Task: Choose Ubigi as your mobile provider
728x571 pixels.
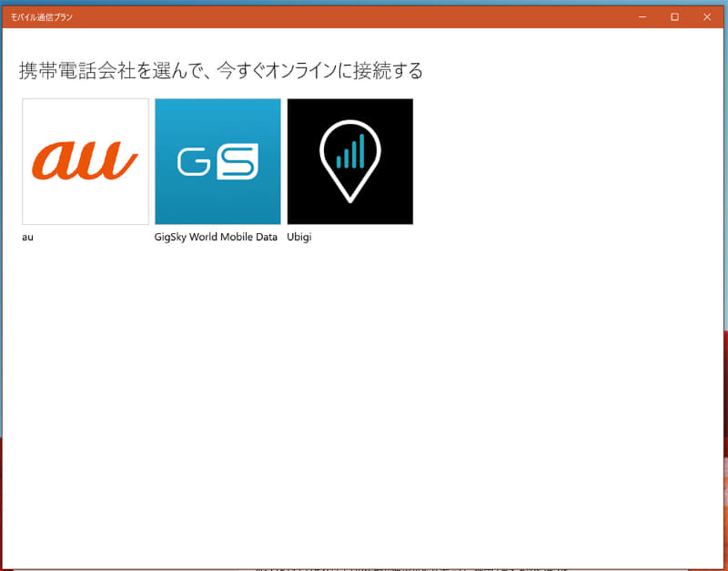Action: (349, 161)
